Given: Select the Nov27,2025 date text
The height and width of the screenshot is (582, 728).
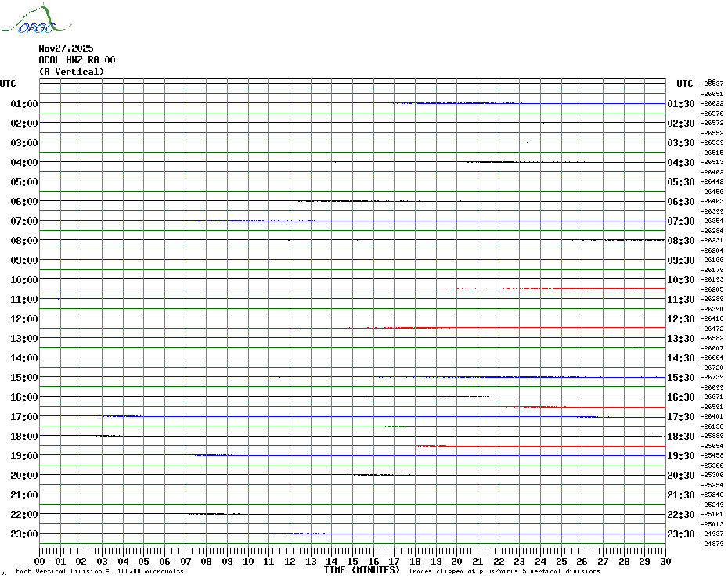Looking at the screenshot, I should [66, 48].
